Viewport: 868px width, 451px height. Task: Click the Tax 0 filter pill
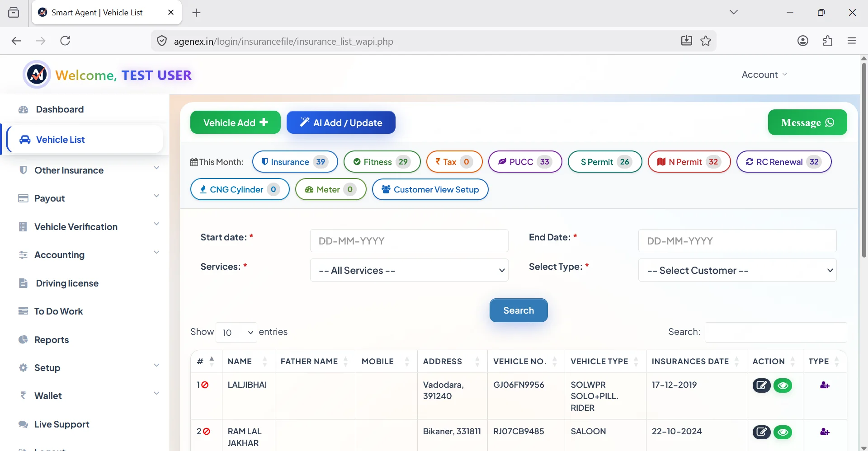coord(454,162)
